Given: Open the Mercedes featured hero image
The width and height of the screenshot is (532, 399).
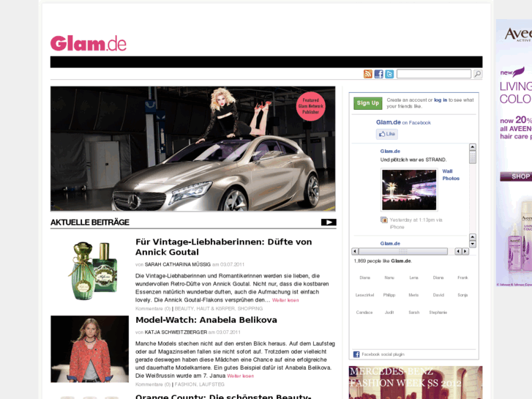Looking at the screenshot, I should point(193,149).
